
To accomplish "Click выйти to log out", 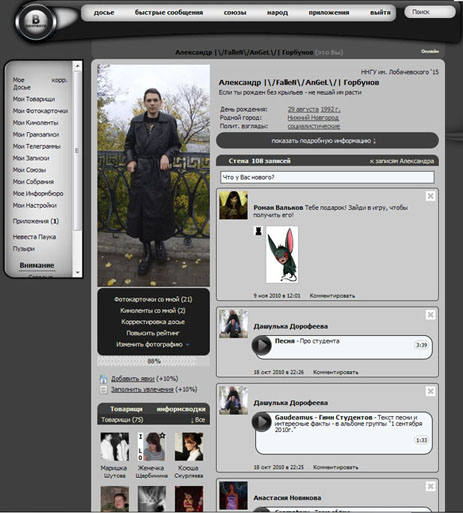I will pyautogui.click(x=380, y=13).
